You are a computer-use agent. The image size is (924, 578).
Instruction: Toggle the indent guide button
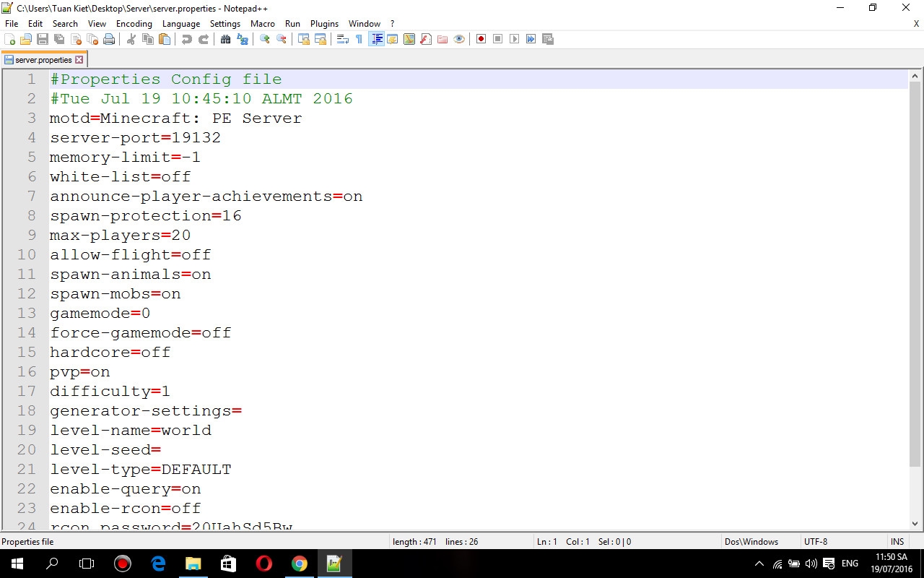(x=376, y=39)
